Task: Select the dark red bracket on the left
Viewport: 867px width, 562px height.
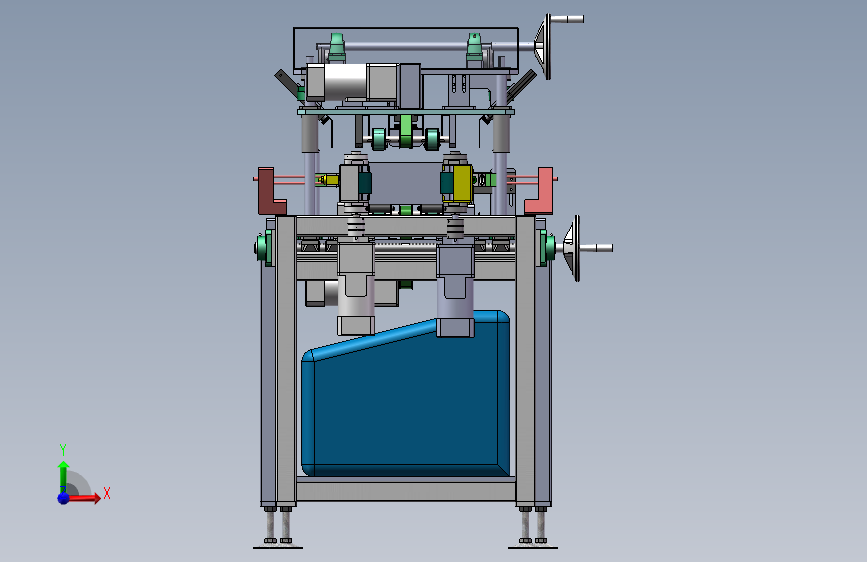Action: pyautogui.click(x=271, y=191)
